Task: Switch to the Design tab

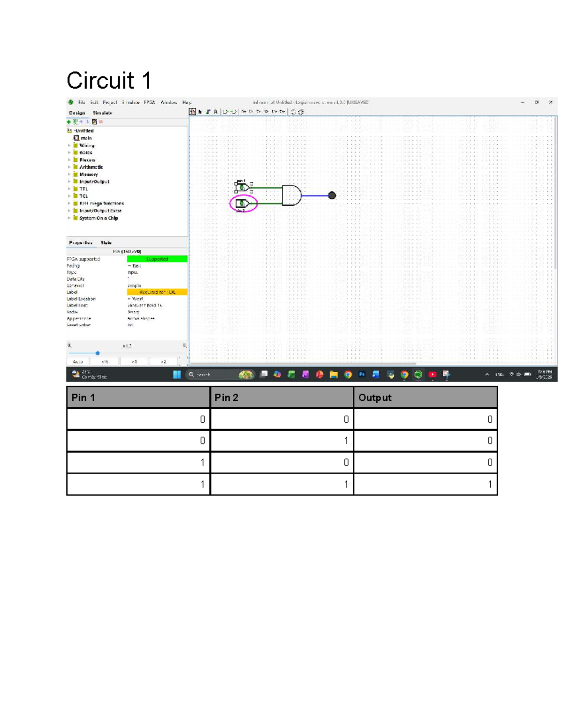Action: pos(77,113)
